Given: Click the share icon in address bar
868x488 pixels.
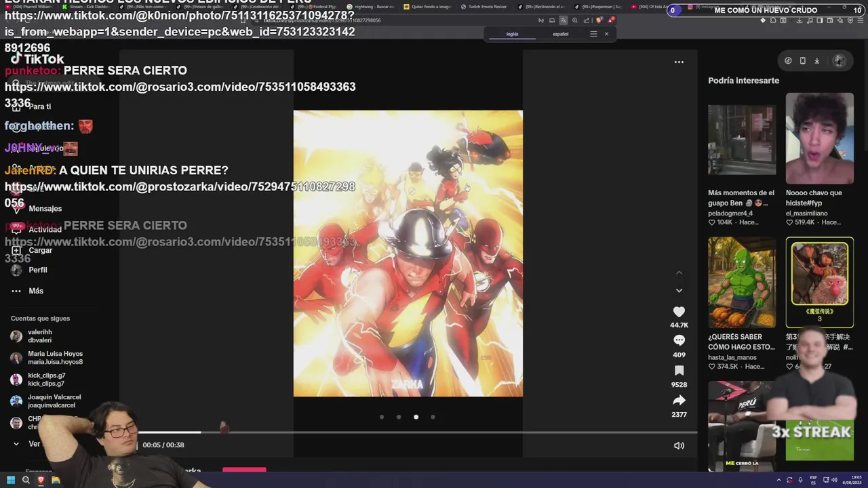Looking at the screenshot, I should click(x=587, y=20).
